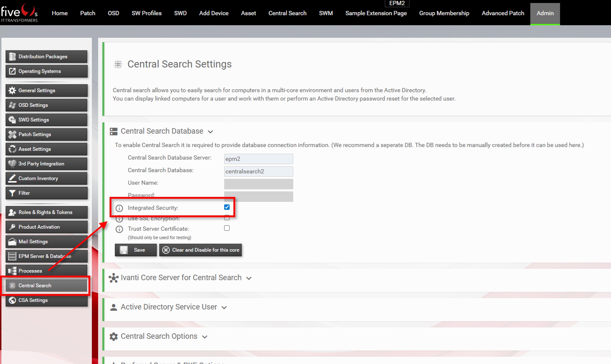This screenshot has width=611, height=364.
Task: Click the Filter funnel icon
Action: pos(12,193)
